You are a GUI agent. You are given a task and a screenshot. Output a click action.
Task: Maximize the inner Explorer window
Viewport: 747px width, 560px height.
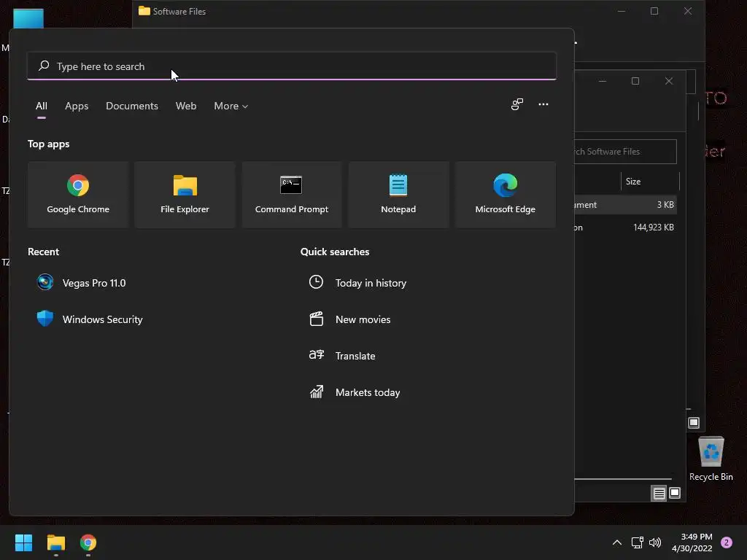pos(635,81)
